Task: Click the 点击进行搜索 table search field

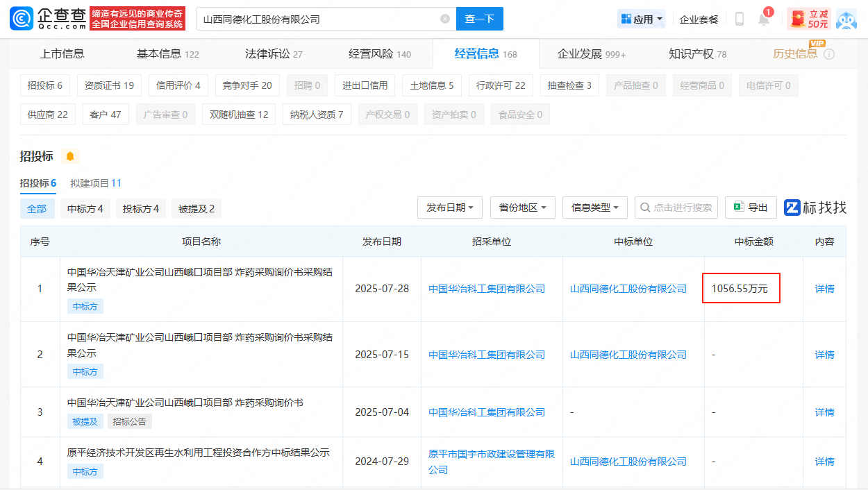Action: (677, 207)
